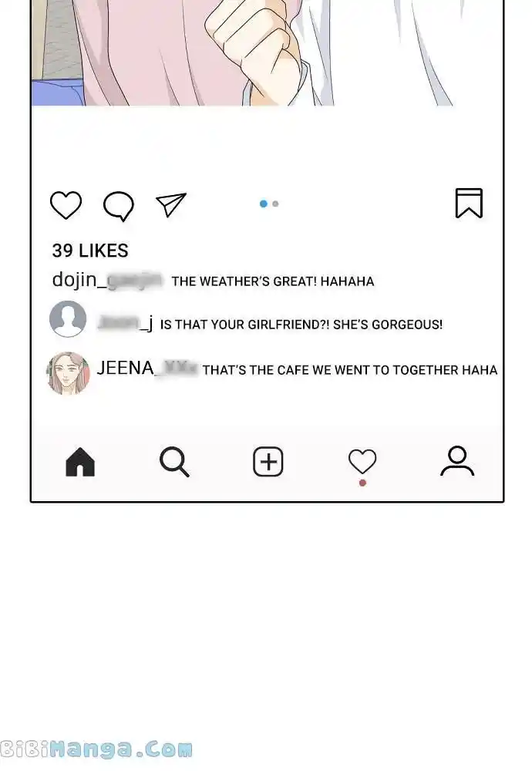
Task: Open comments with the speech bubble icon
Action: (119, 206)
